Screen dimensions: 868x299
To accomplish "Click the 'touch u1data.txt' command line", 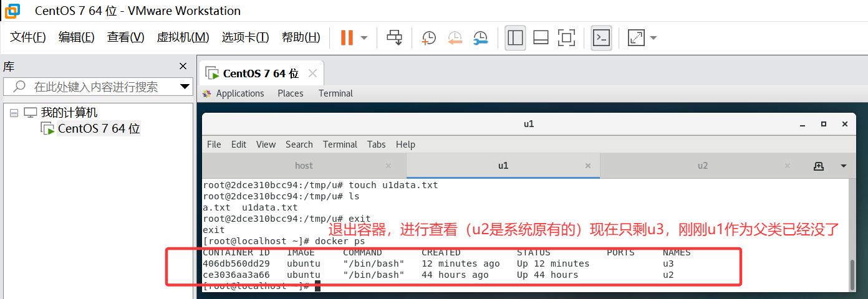I will (x=321, y=185).
